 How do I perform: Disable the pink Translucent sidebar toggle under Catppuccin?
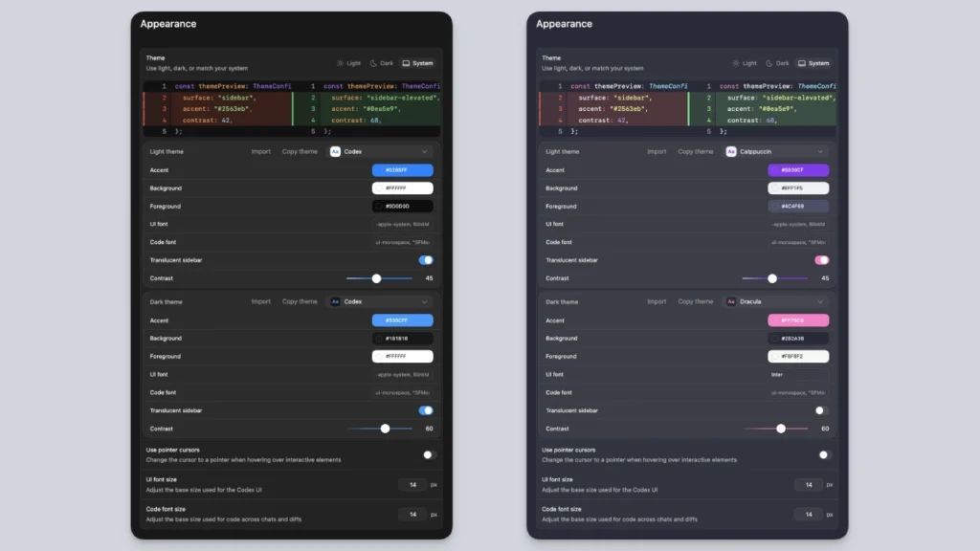(821, 260)
